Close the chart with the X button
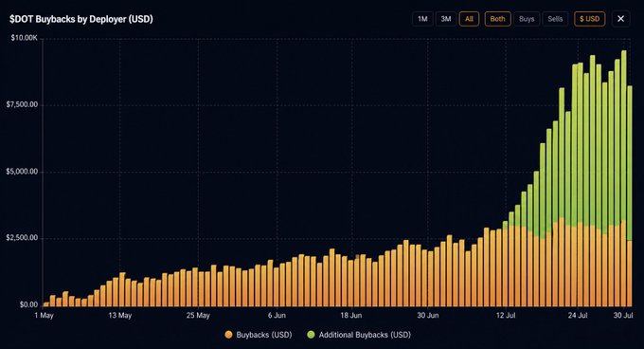Viewport: 644px width, 349px height. [620, 19]
